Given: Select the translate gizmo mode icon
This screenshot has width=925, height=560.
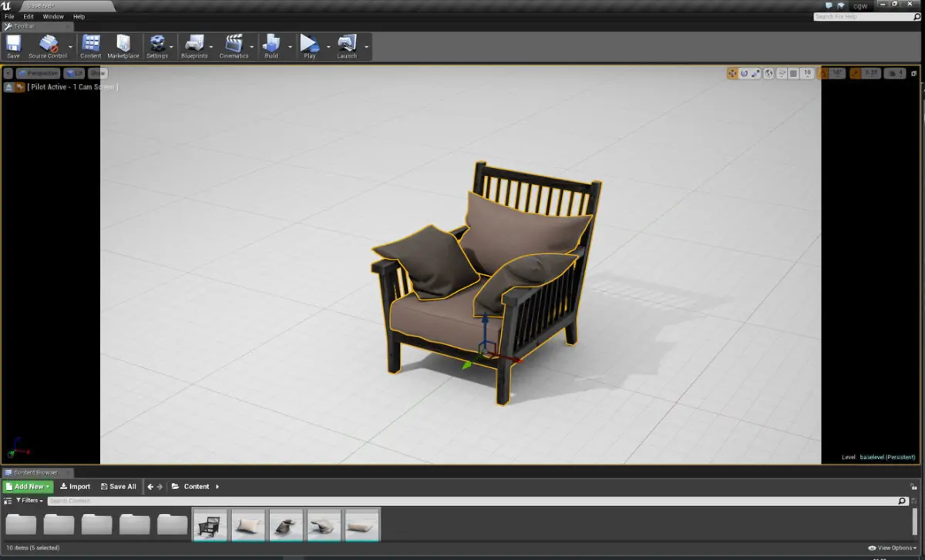Looking at the screenshot, I should (732, 73).
